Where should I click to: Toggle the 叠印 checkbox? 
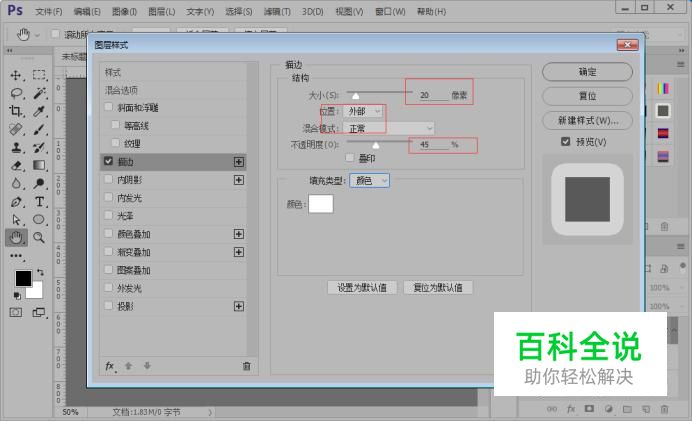350,158
